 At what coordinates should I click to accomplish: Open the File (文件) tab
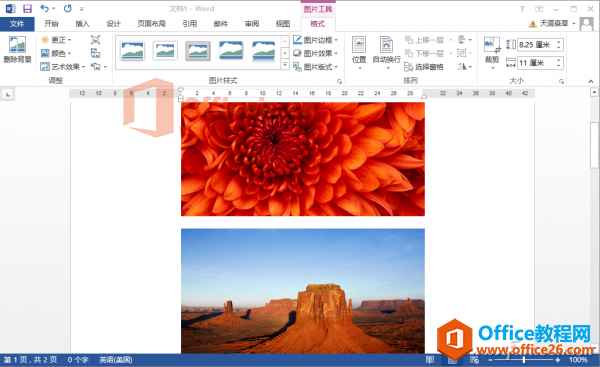17,24
